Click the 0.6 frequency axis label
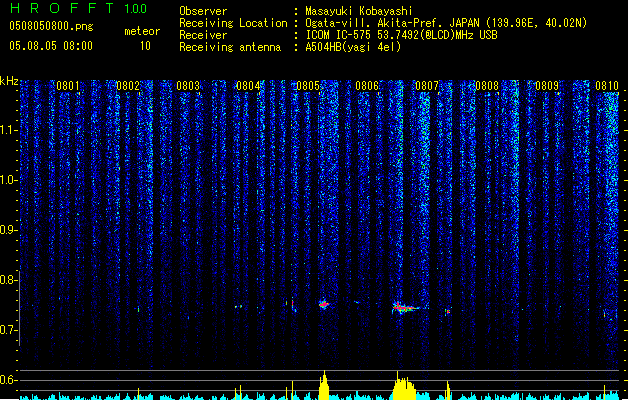The width and height of the screenshot is (629, 400). coord(8,380)
